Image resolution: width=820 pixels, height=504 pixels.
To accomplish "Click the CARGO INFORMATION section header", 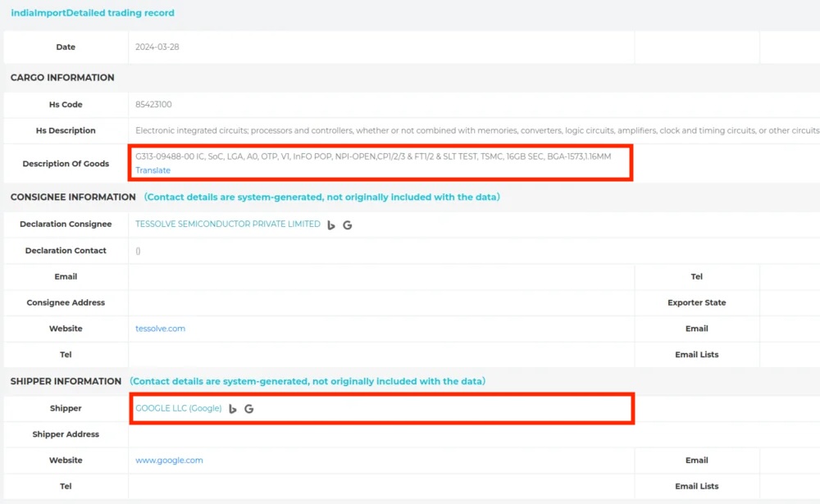I will click(x=62, y=78).
